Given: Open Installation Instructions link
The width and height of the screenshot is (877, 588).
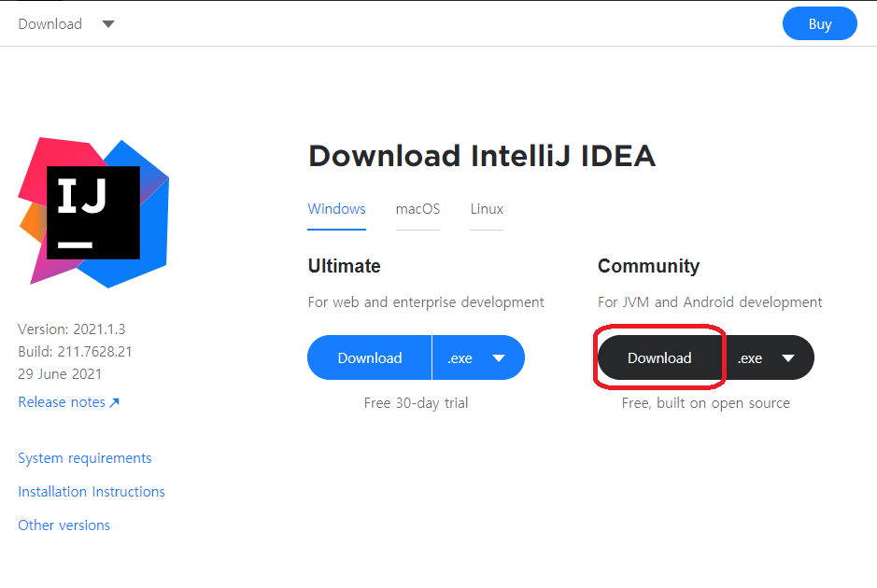Looking at the screenshot, I should 92,492.
